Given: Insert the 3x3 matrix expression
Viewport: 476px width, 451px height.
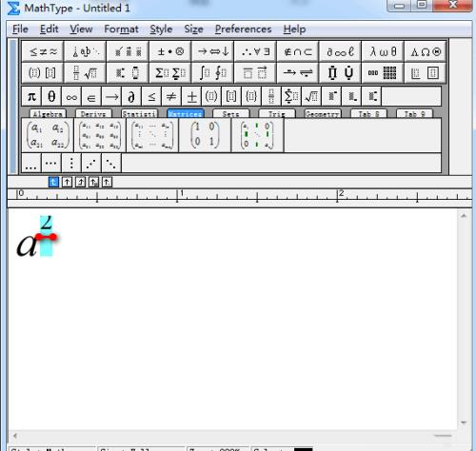Looking at the screenshot, I should [100, 135].
